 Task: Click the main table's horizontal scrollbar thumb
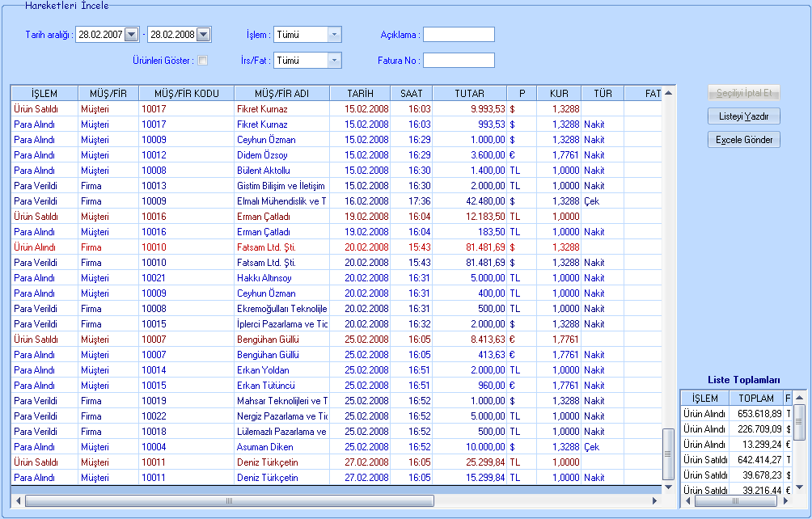pyautogui.click(x=228, y=501)
